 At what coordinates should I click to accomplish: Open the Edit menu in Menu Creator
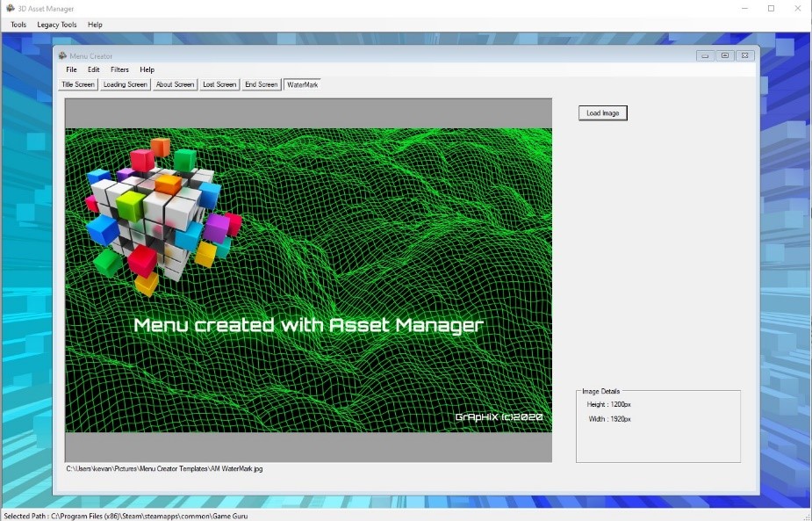coord(93,69)
